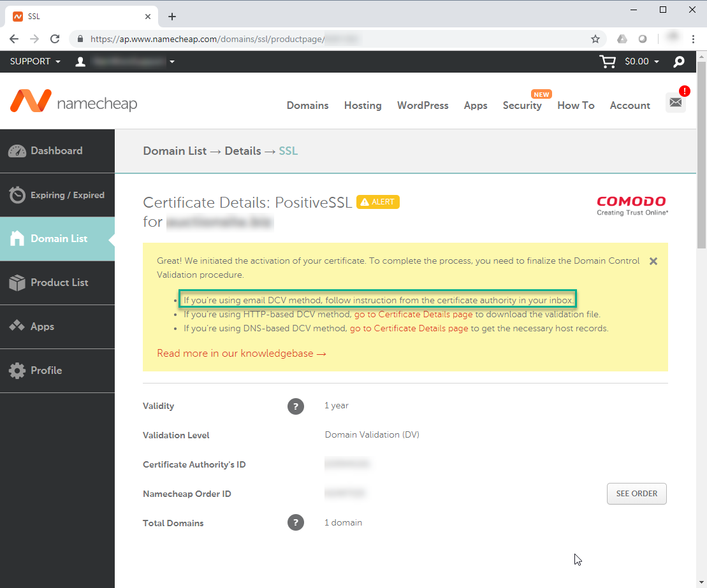Screen dimensions: 707x588
Task: Open the Account menu
Action: 630,106
